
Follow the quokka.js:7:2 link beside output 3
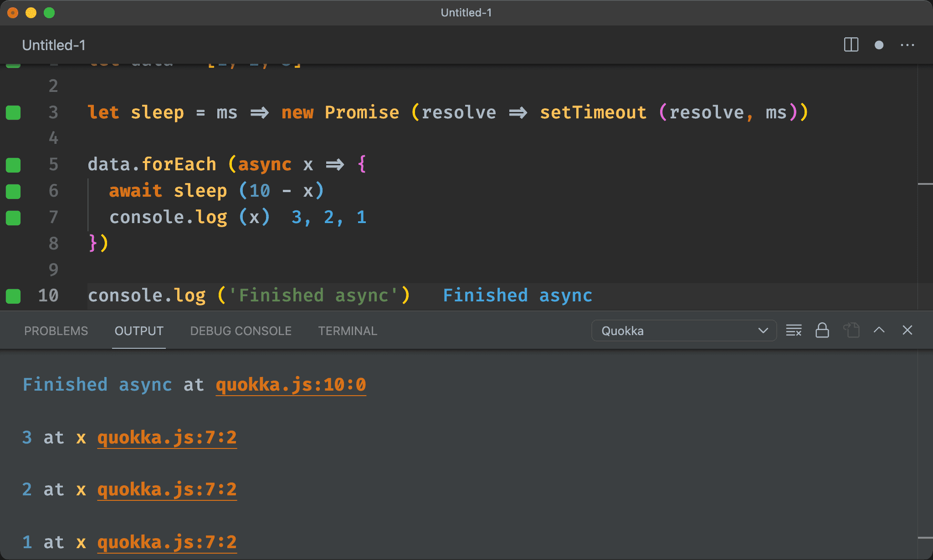coord(167,438)
